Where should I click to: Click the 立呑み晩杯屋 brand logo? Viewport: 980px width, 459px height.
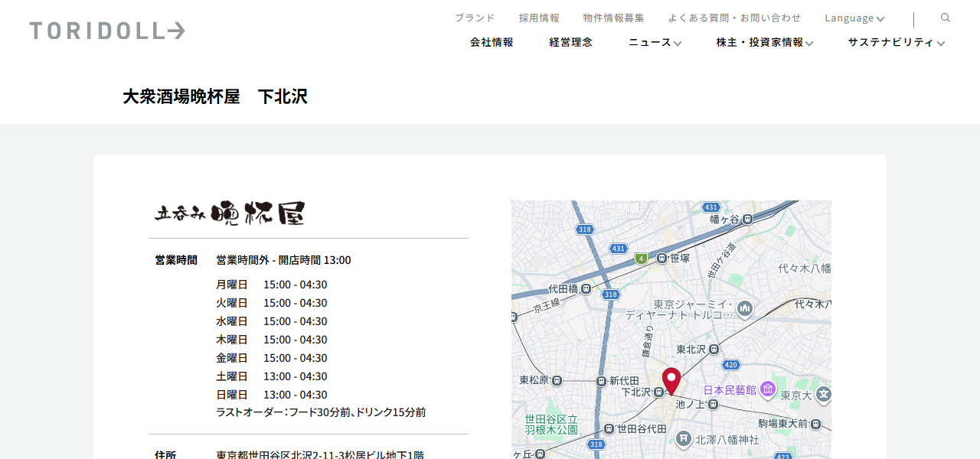pyautogui.click(x=230, y=213)
